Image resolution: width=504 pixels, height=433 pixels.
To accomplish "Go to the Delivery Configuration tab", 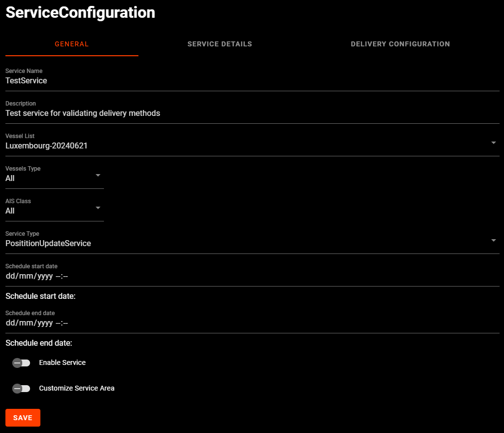I will [x=400, y=44].
